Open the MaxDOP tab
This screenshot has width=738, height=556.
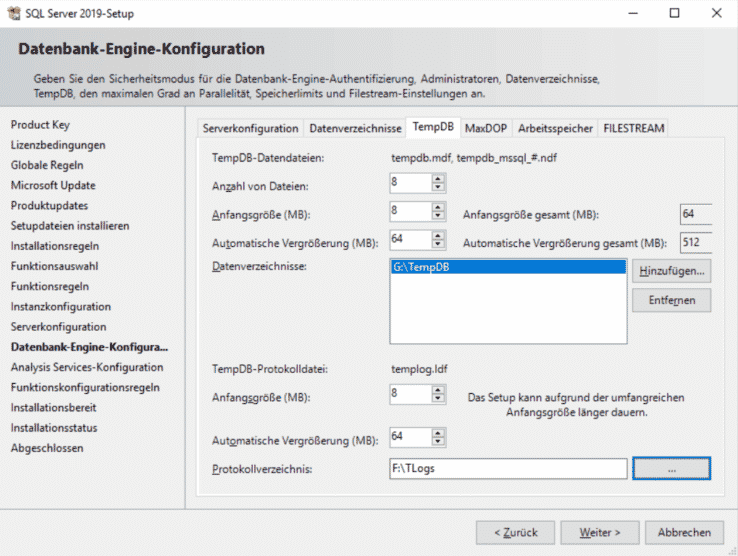pyautogui.click(x=486, y=129)
